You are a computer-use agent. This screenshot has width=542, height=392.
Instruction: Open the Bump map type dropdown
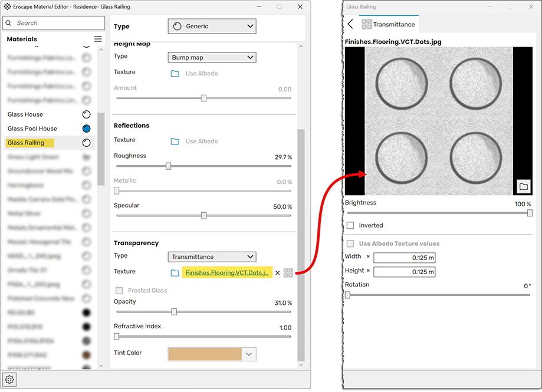click(212, 58)
